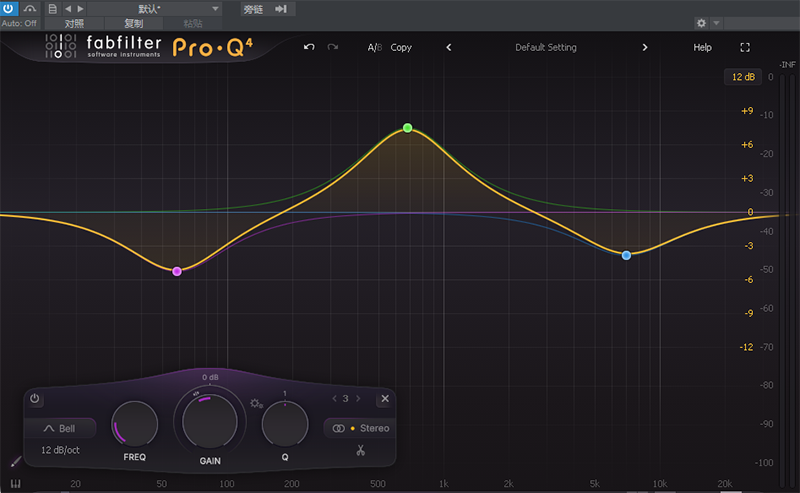This screenshot has height=493, width=800.
Task: Click the 粘贴 paste button
Action: click(x=193, y=23)
